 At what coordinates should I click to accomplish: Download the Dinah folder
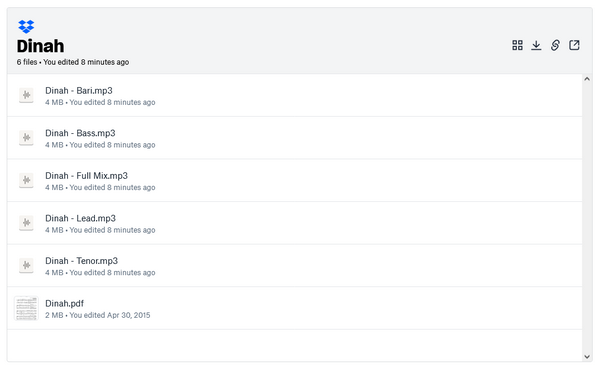[536, 45]
